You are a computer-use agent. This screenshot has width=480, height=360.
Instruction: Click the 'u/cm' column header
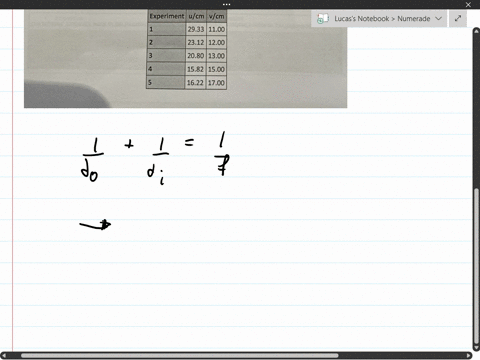tap(196, 16)
